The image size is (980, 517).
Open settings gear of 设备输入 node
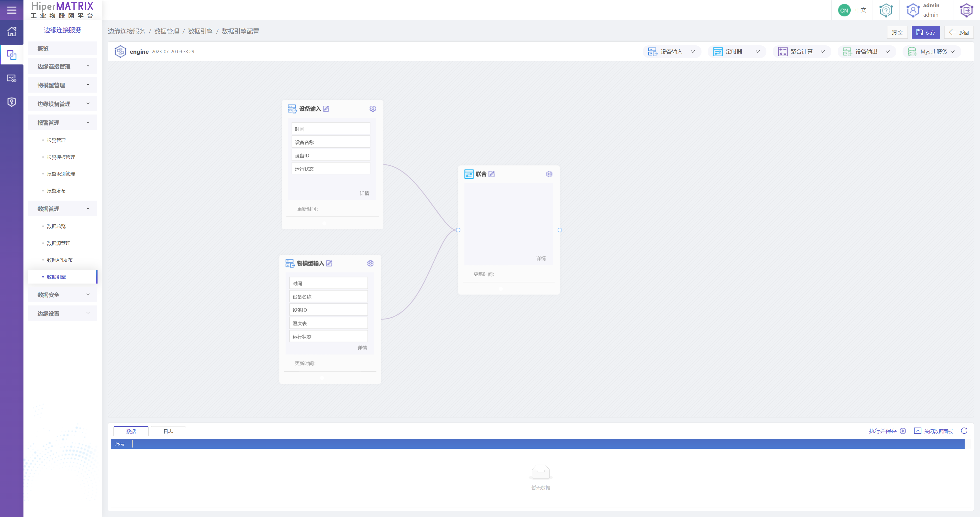372,109
